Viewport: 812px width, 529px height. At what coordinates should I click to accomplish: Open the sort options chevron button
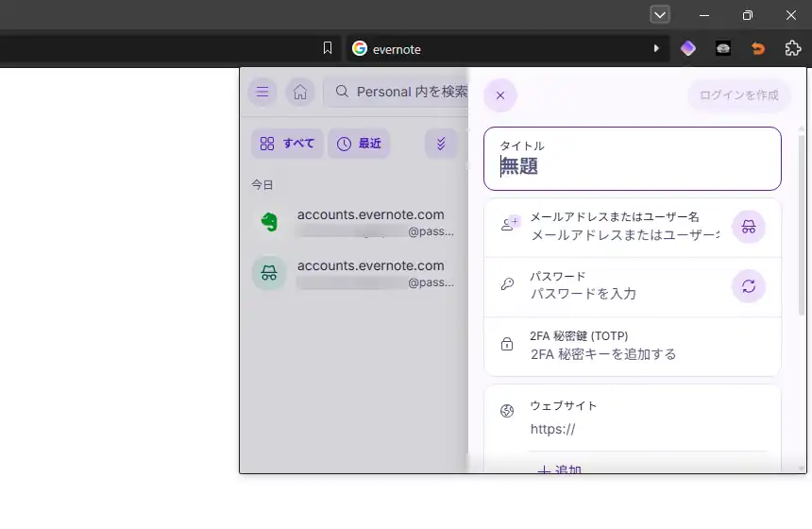tap(441, 144)
